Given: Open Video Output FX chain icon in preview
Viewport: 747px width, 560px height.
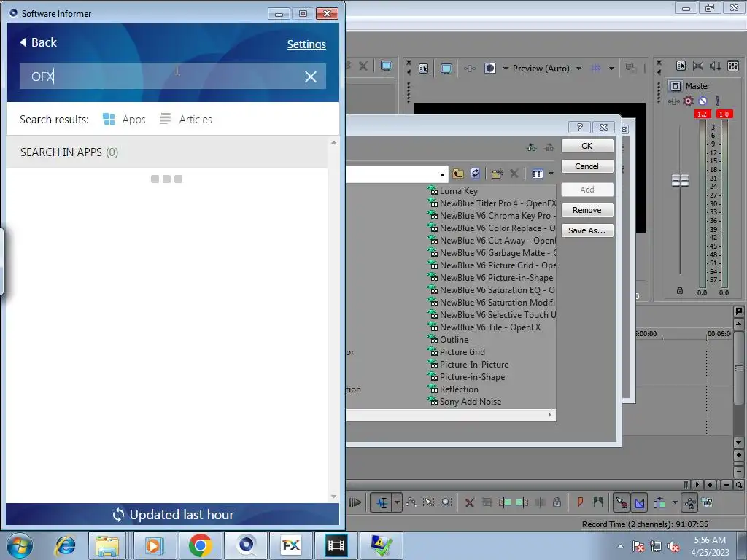Looking at the screenshot, I should coord(469,69).
